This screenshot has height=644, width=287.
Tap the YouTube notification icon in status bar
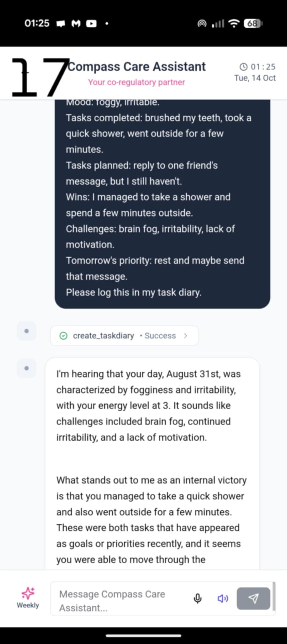tap(91, 24)
